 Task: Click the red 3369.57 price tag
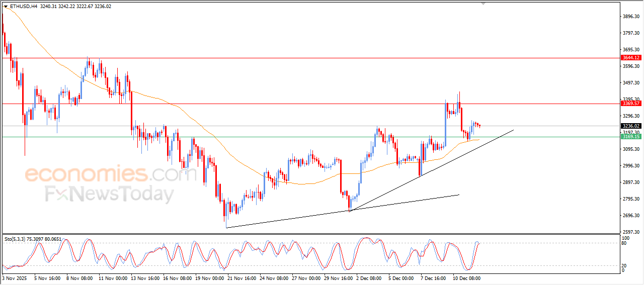tap(631, 104)
